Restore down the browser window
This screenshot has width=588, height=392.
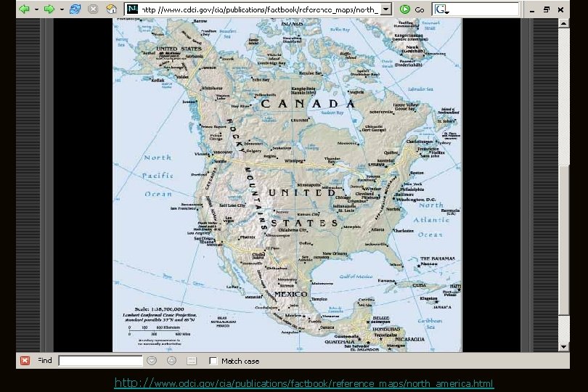pyautogui.click(x=547, y=9)
